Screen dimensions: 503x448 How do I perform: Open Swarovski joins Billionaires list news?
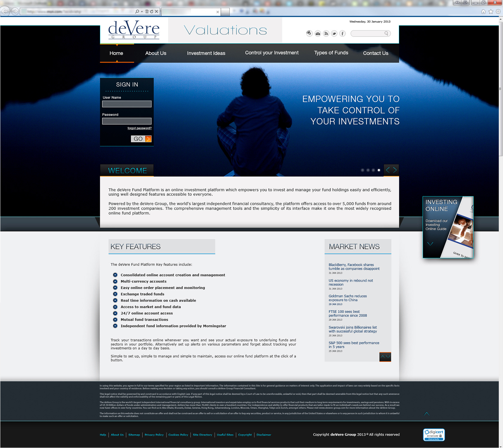tap(353, 329)
